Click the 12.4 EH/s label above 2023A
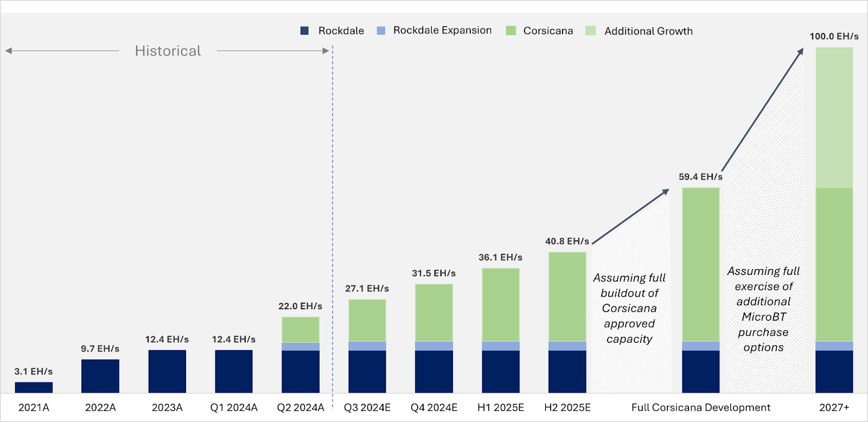Viewport: 868px width, 422px height. [167, 340]
